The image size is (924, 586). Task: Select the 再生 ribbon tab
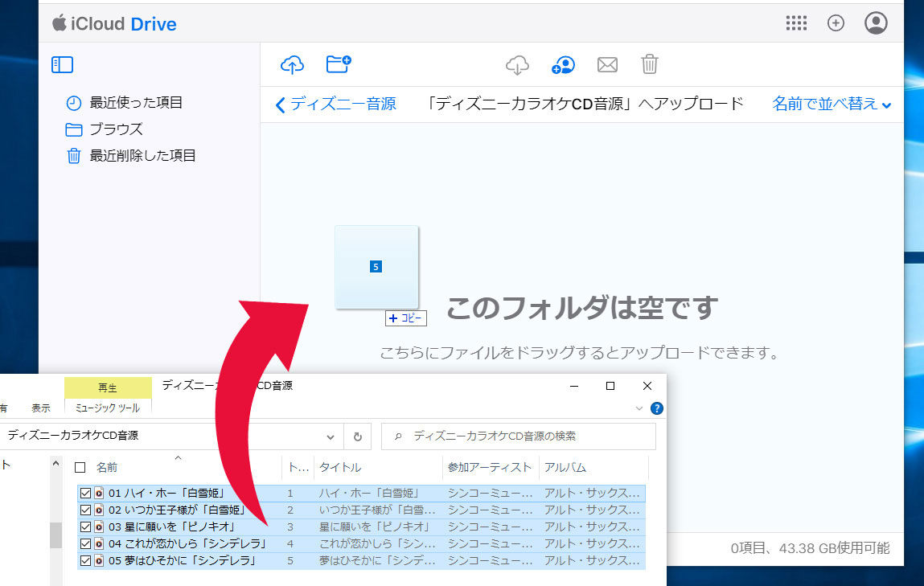tap(108, 387)
